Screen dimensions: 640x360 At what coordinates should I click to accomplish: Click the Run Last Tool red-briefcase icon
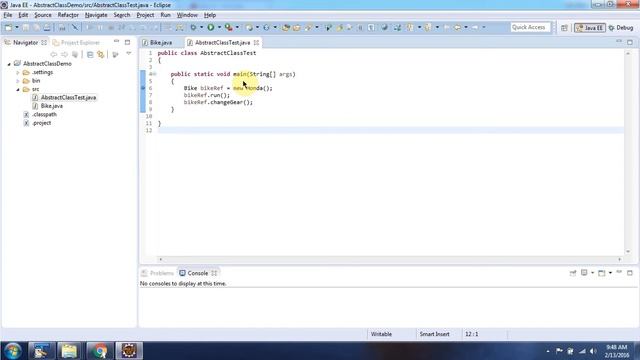229,27
